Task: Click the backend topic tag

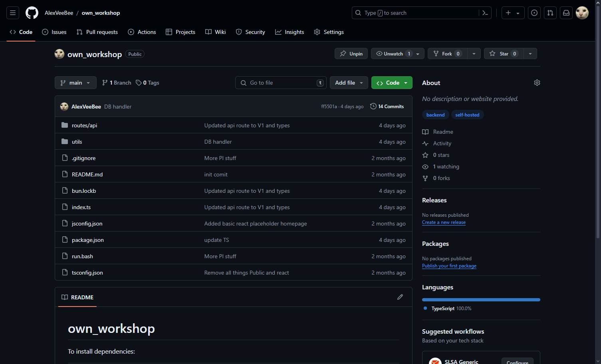Action: (x=435, y=115)
